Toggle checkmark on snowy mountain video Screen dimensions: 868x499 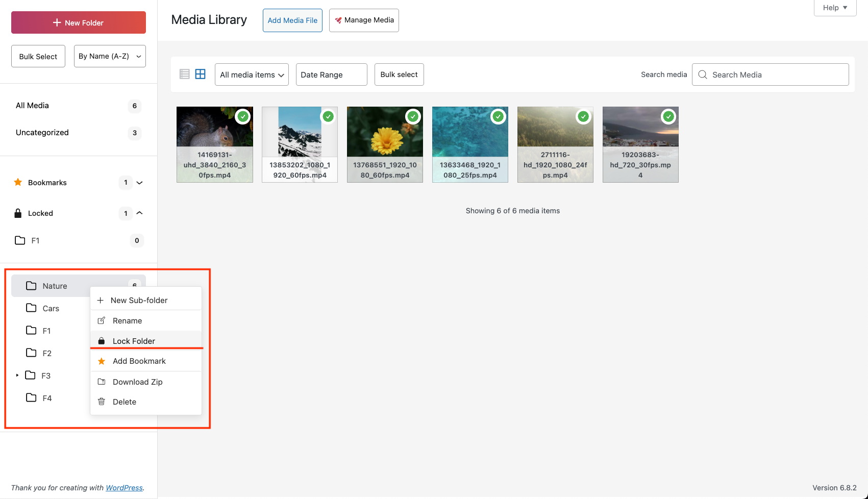coord(328,117)
